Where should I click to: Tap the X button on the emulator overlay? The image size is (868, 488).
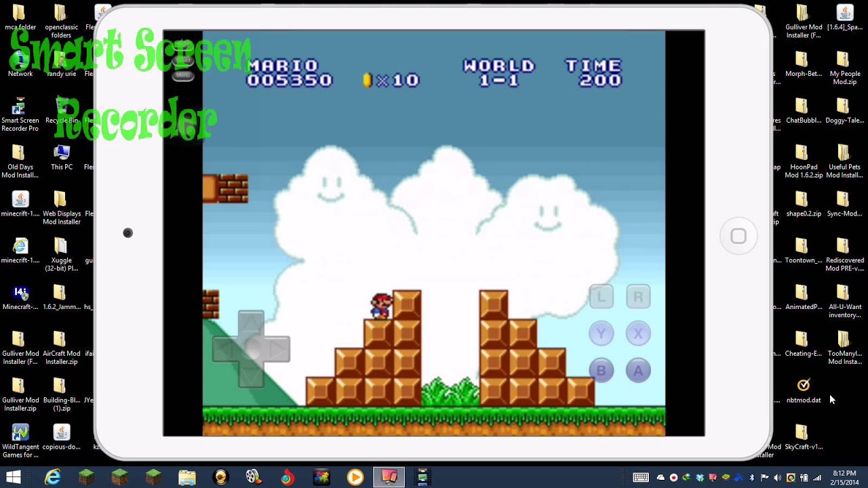(638, 333)
